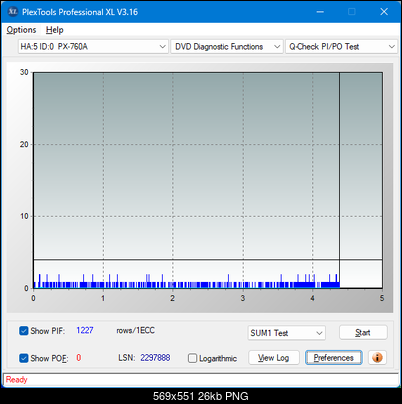Image resolution: width=402 pixels, height=404 pixels.
Task: Toggle the Show POF checkbox
Action: (x=24, y=358)
